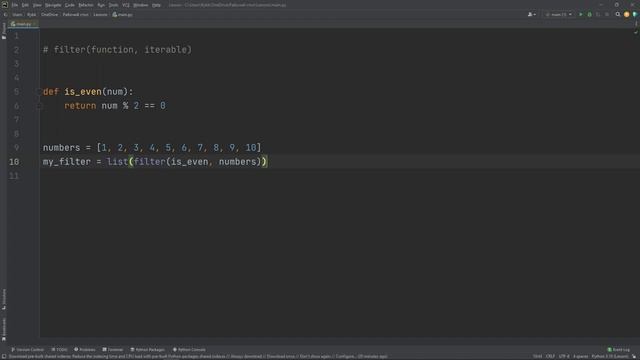Open the File menu
Viewport: 640px width, 360px height.
click(x=15, y=5)
